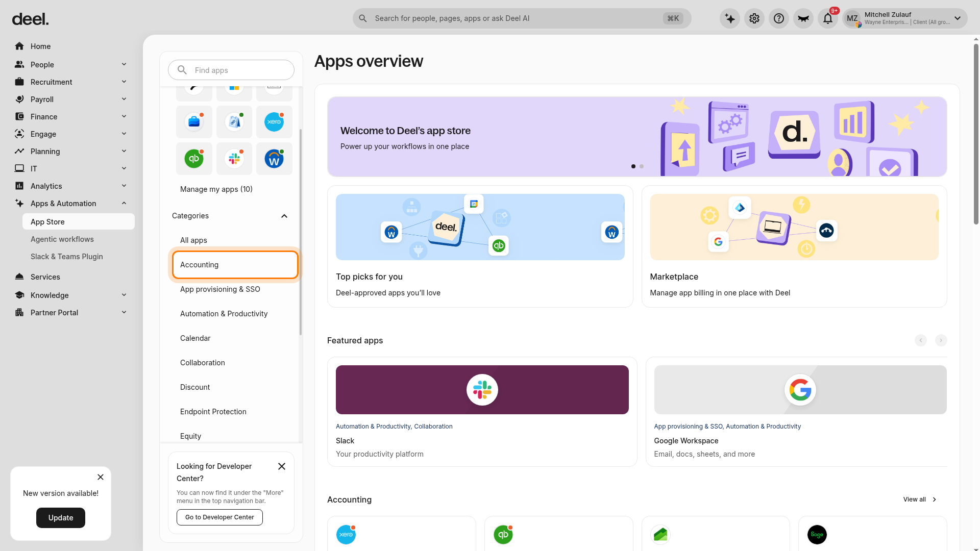Expand the Engage menu chevron
This screenshot has width=980, height=551.
124,134
